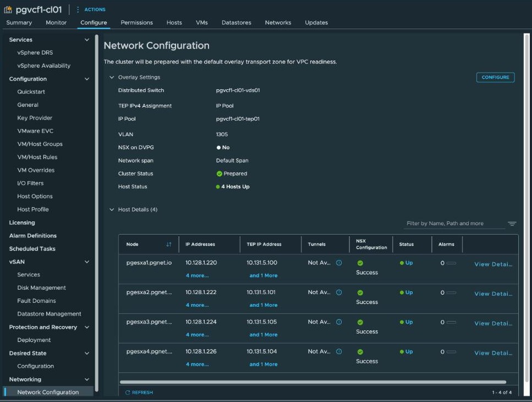View details for host pgesxa4
This screenshot has height=402, width=532.
pos(493,353)
